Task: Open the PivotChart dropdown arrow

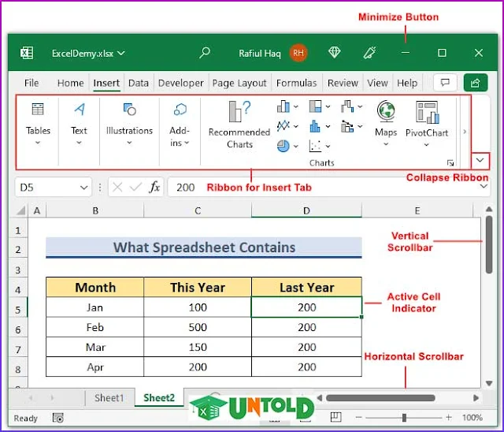Action: pyautogui.click(x=427, y=145)
